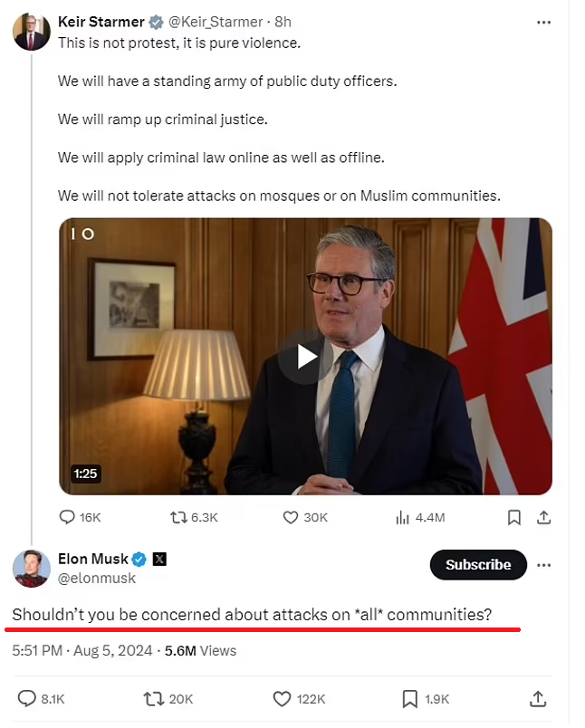Open the @elonmusk handle link
The image size is (585, 728).
97,578
